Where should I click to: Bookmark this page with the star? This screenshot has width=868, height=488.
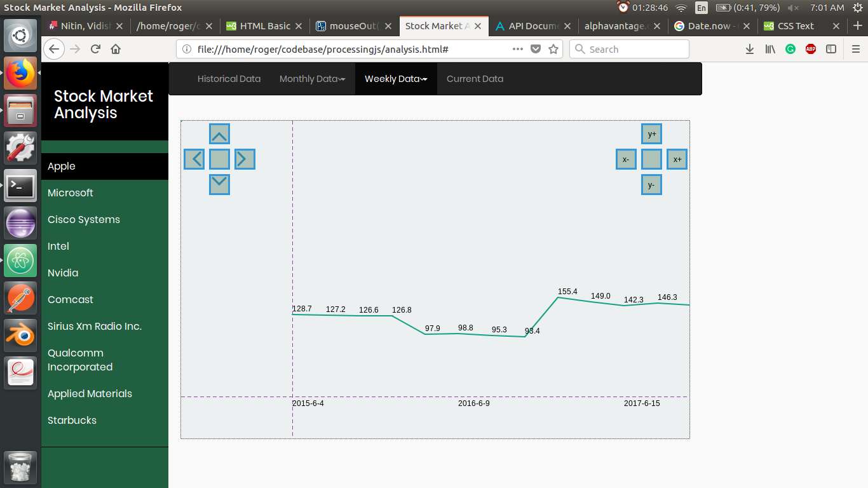553,49
